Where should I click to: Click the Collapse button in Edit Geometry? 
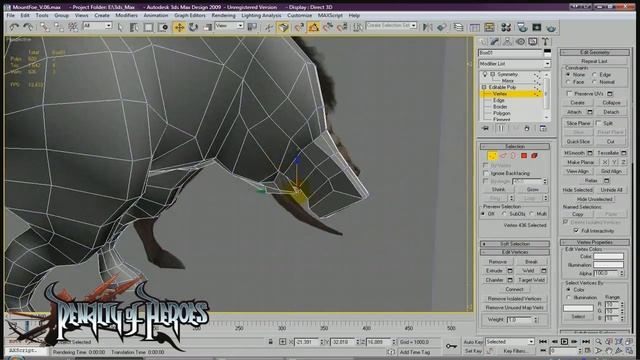(611, 103)
